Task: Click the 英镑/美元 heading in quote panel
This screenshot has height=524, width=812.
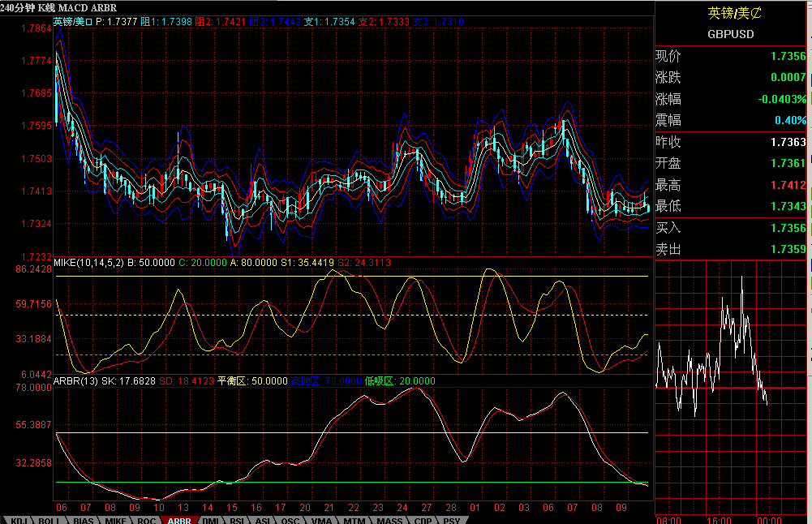Action: 734,13
